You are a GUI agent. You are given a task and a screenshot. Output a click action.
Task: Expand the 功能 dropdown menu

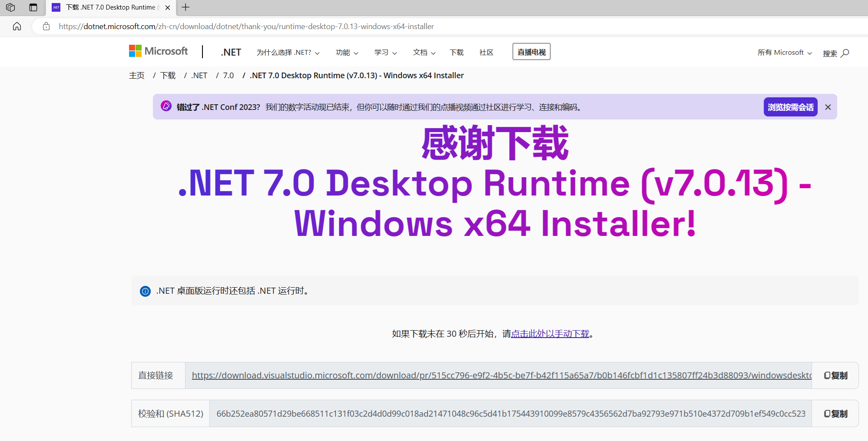(x=347, y=53)
